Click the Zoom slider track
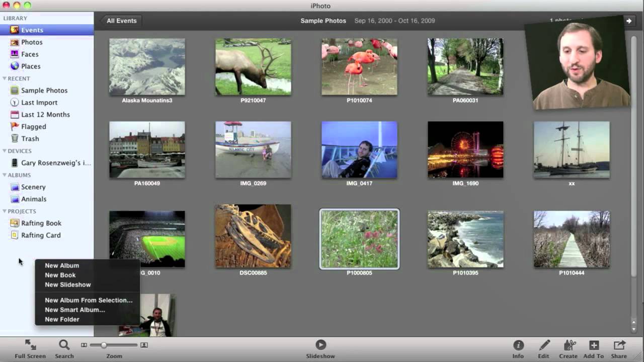The width and height of the screenshot is (644, 362). (x=113, y=345)
